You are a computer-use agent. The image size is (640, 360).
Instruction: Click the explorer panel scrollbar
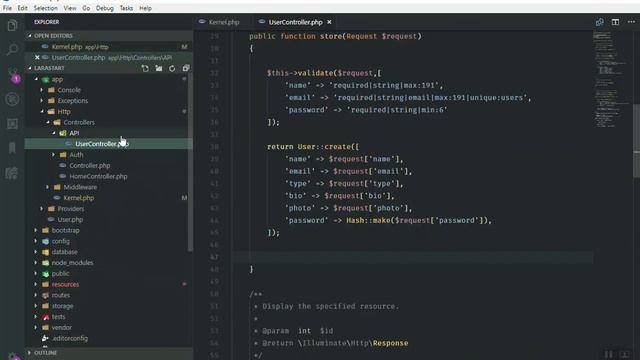click(x=190, y=163)
